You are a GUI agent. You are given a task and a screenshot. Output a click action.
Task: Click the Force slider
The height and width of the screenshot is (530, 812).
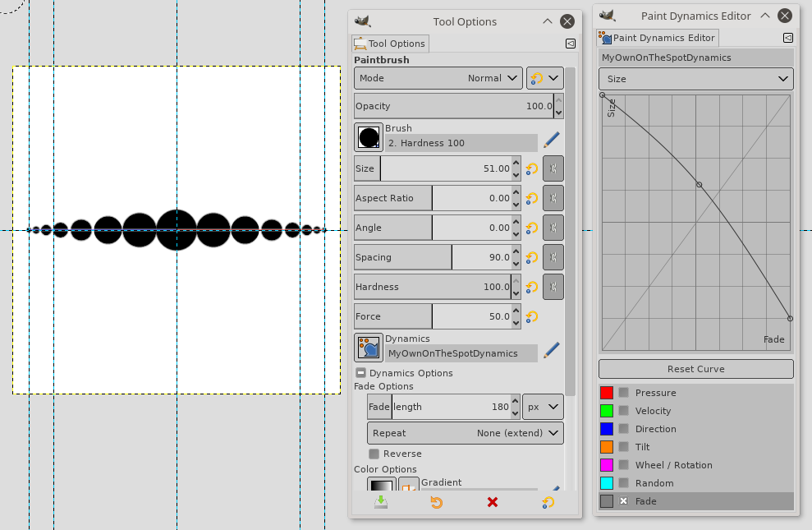tap(433, 316)
